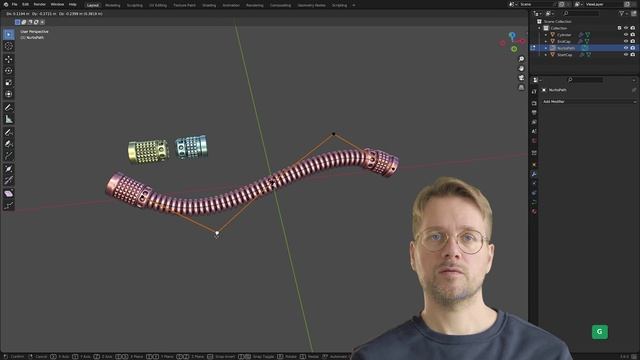Pick the Curve Pen tool
Viewport: 640px width, 360px height.
[x=9, y=144]
